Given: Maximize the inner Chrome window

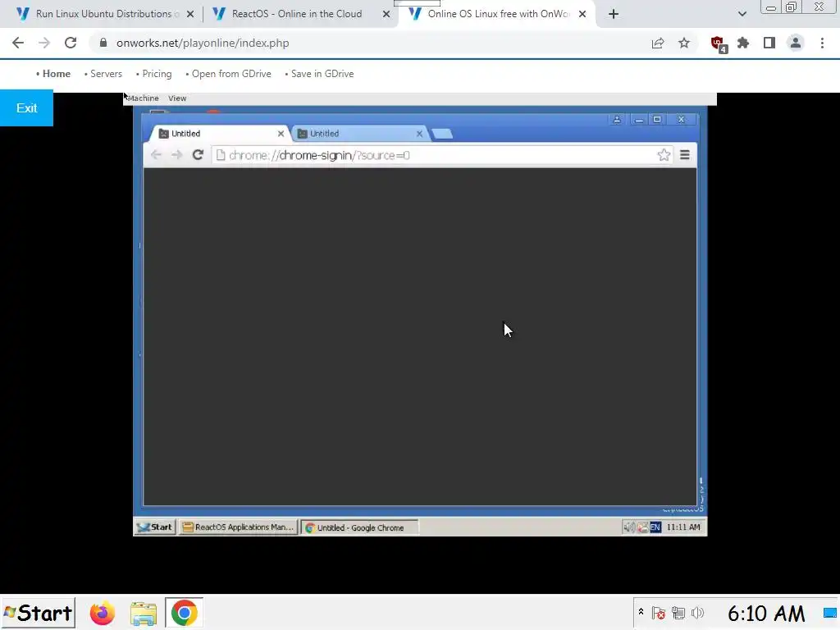Looking at the screenshot, I should click(x=657, y=120).
